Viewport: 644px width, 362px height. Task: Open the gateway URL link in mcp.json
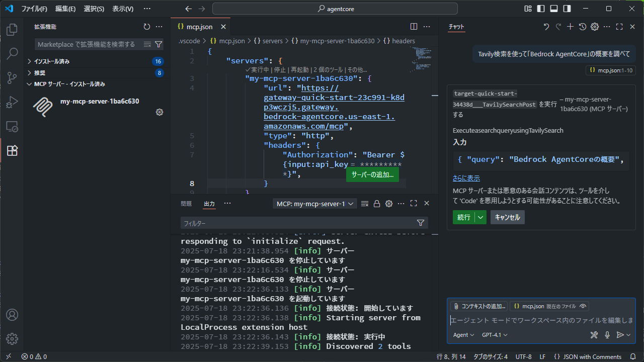(334, 107)
